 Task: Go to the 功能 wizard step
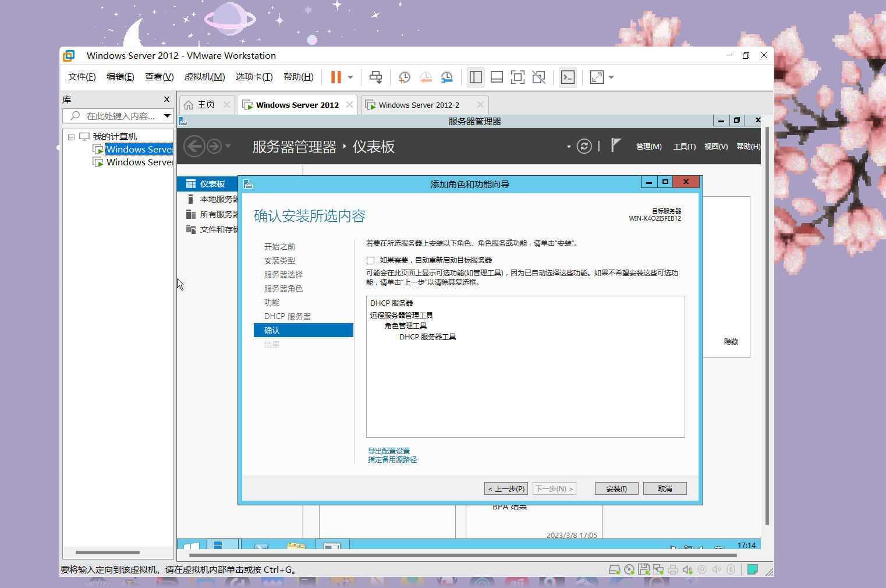272,303
